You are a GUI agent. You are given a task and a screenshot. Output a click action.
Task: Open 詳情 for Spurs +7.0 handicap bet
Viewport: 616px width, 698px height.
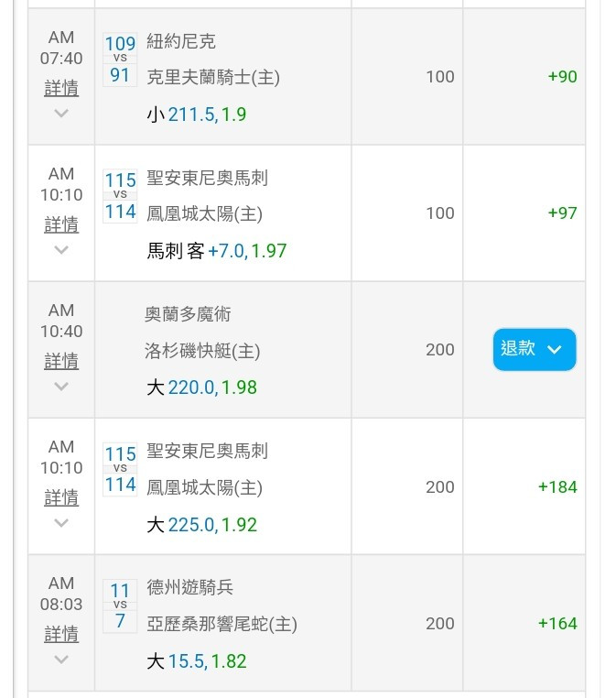[x=61, y=224]
